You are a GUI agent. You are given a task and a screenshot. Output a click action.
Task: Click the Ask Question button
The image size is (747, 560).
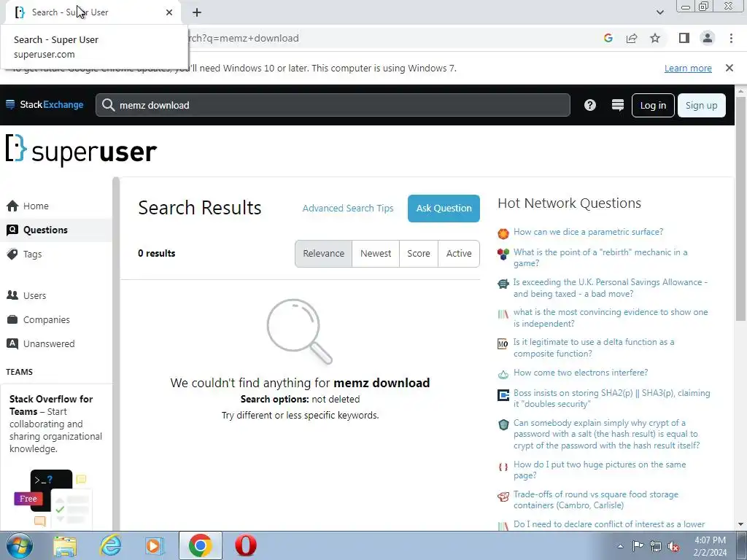[444, 209]
